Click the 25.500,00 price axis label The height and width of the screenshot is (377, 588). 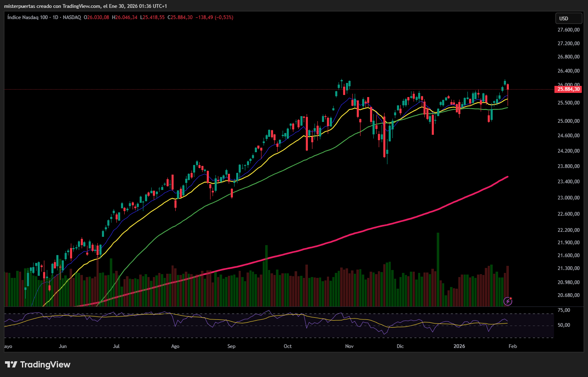[x=569, y=103]
